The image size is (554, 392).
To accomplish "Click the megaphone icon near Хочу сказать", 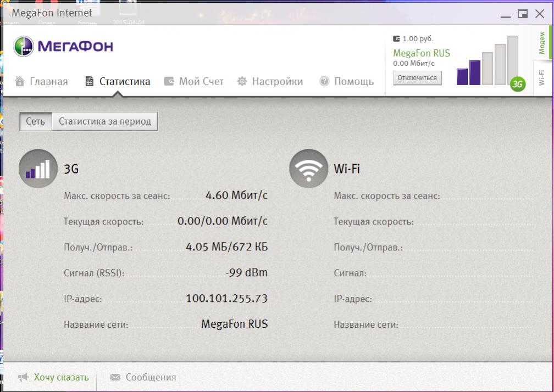I will [x=23, y=377].
